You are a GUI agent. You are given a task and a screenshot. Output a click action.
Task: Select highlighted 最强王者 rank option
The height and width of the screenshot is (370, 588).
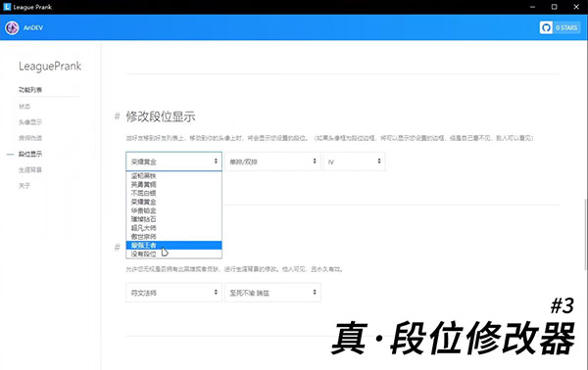174,246
